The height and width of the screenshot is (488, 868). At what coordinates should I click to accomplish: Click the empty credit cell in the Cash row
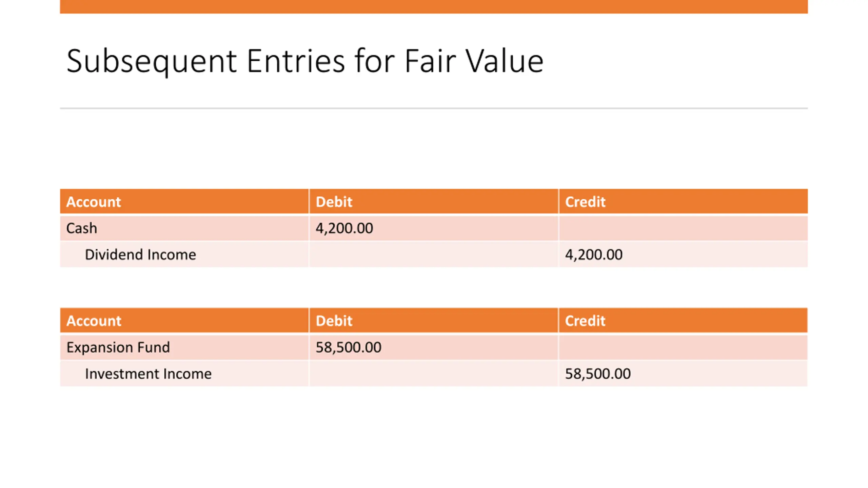[683, 228]
